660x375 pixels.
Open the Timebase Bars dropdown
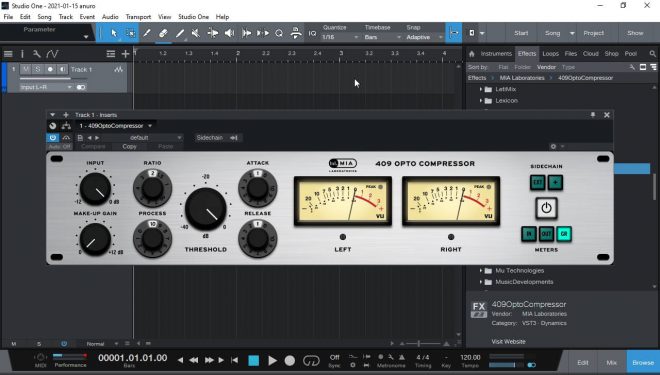(x=382, y=37)
